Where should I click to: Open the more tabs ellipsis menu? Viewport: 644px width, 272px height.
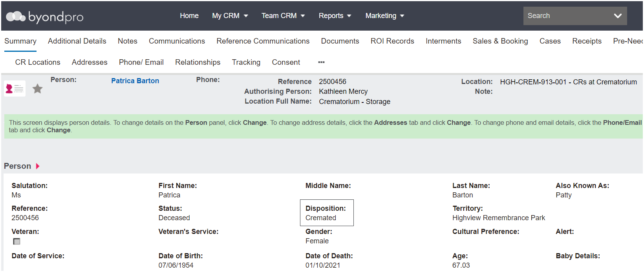[x=321, y=62]
